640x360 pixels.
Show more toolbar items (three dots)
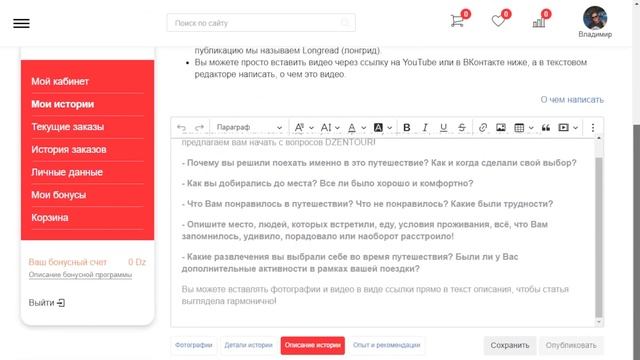click(x=593, y=128)
